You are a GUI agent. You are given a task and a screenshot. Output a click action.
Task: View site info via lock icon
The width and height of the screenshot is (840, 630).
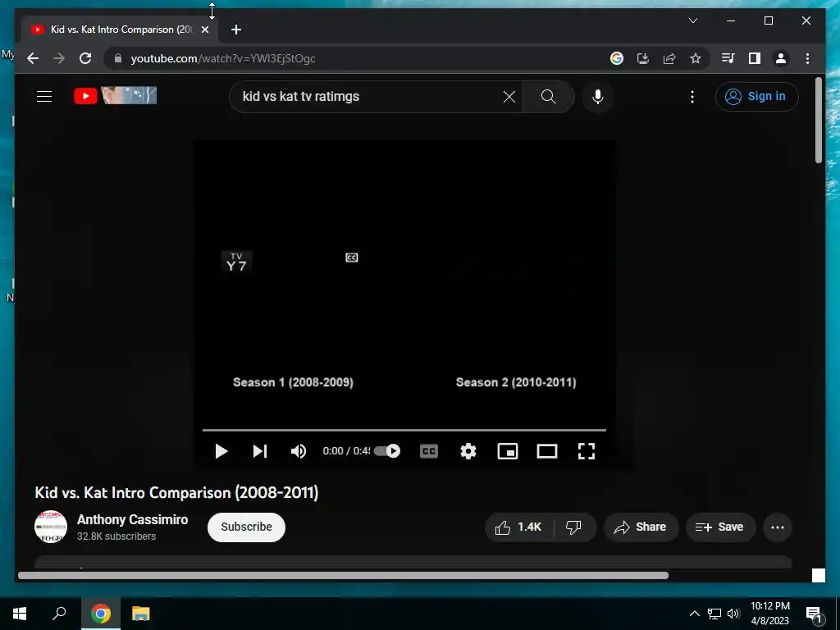(118, 58)
